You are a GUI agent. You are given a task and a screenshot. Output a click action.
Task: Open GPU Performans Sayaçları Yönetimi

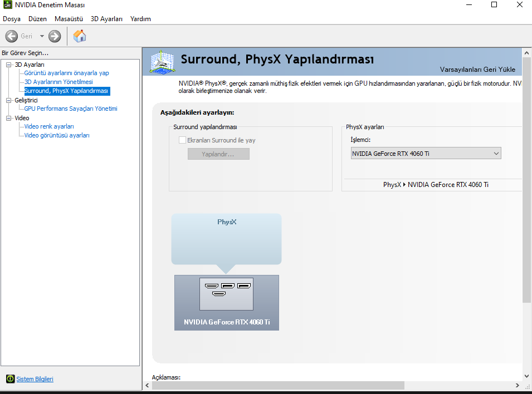point(71,109)
